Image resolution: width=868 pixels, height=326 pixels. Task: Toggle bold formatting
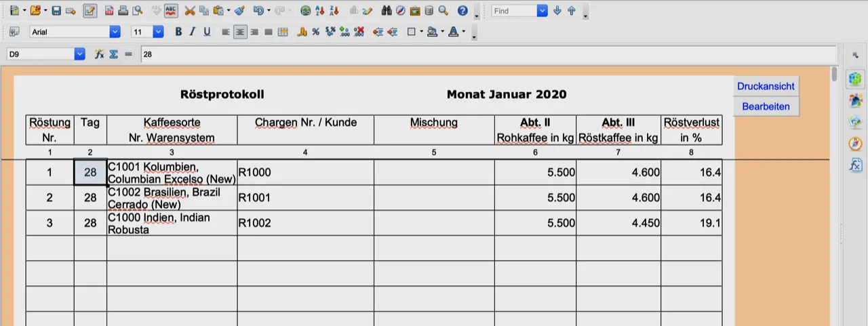tap(178, 32)
